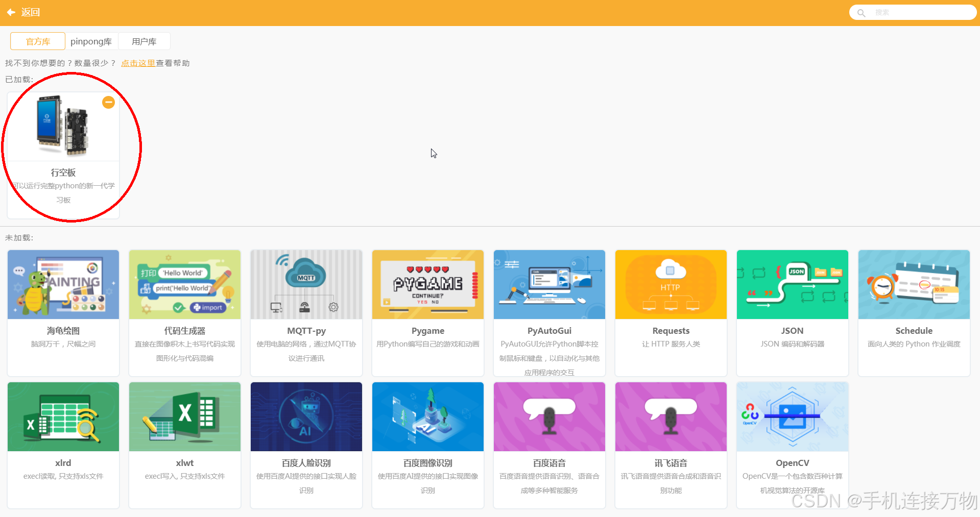Click the 行空板 title text
This screenshot has height=517, width=980.
click(63, 173)
